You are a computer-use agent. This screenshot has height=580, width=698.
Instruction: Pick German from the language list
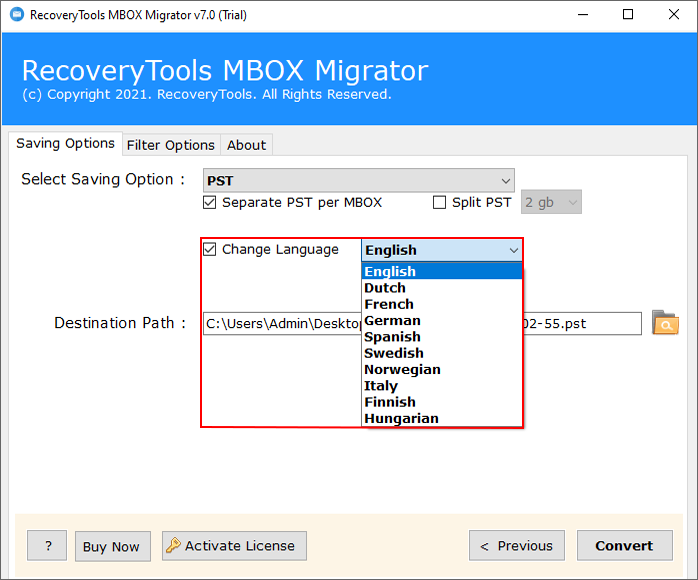[x=442, y=320]
